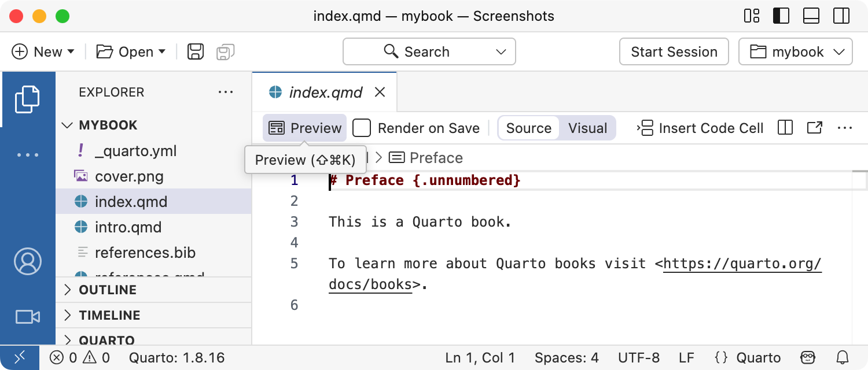Image resolution: width=868 pixels, height=370 pixels.
Task: Enable the Render on Save checkbox
Action: [x=362, y=128]
